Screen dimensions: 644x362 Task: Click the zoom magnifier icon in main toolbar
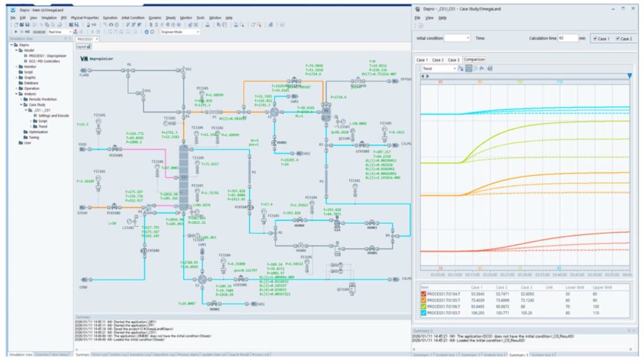coord(242,25)
